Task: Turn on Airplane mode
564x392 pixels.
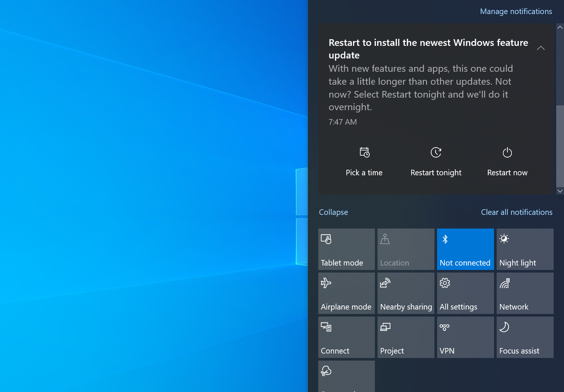Action: pyautogui.click(x=346, y=293)
